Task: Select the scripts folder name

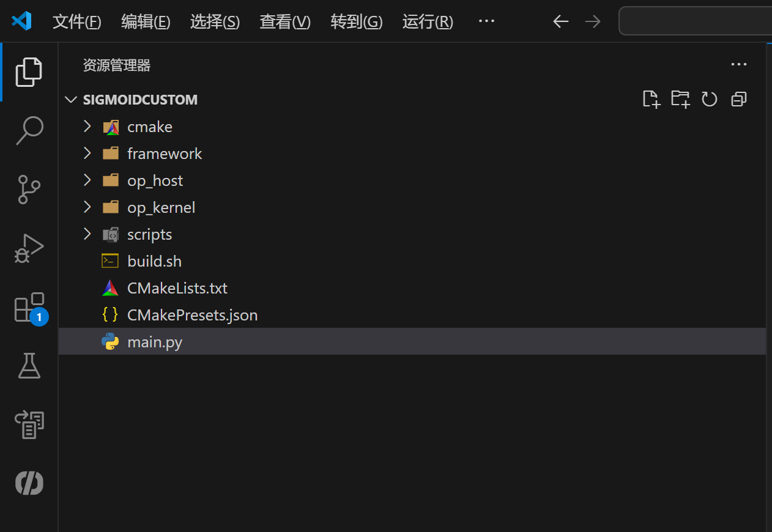Action: pos(150,235)
